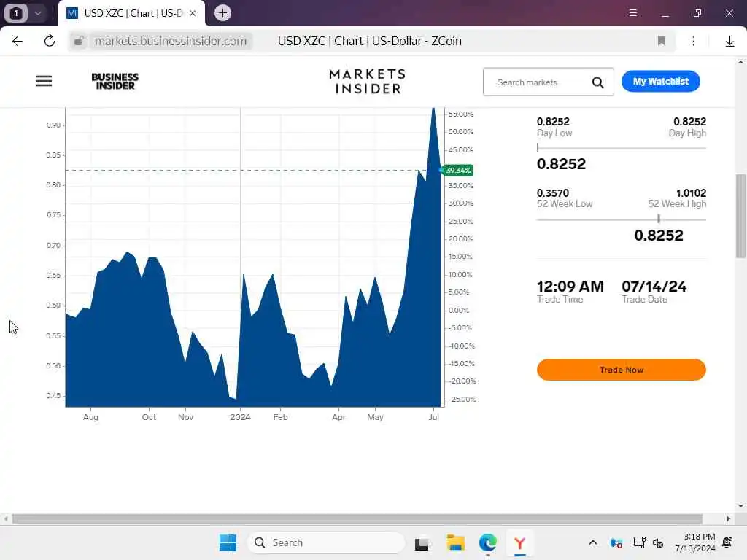747x560 pixels.
Task: Click the network tray icon
Action: [x=639, y=542]
